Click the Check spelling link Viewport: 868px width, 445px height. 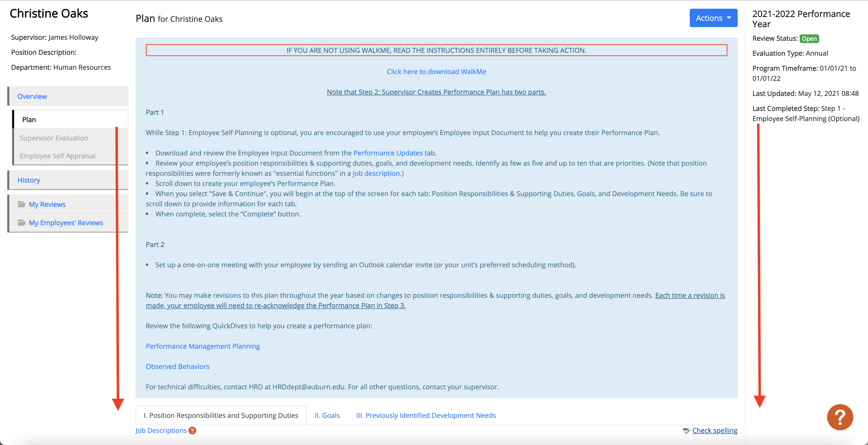pos(714,430)
